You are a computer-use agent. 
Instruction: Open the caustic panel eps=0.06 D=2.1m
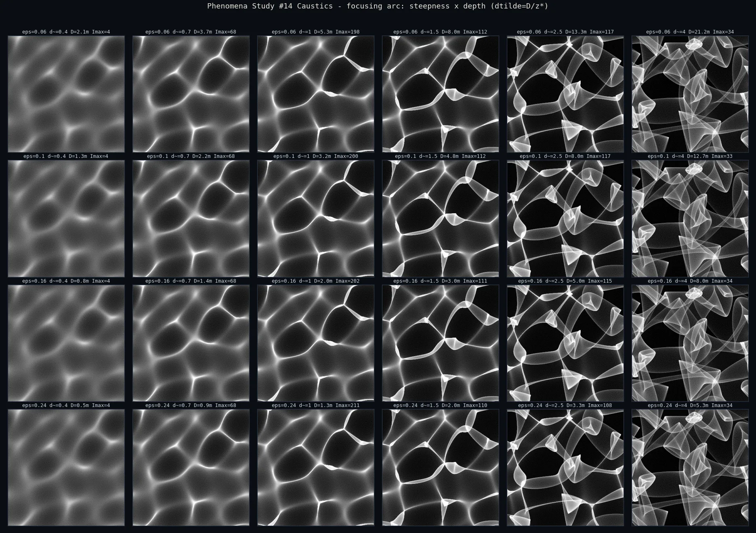tap(66, 94)
